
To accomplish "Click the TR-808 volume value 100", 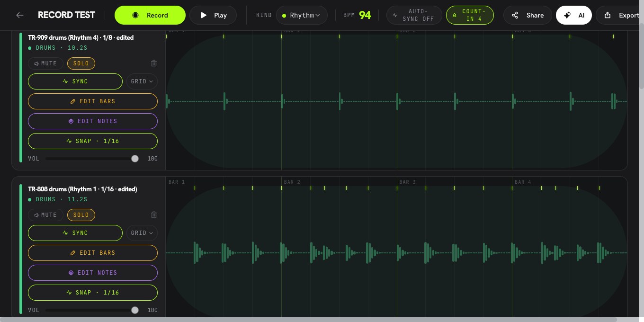I will tap(152, 310).
